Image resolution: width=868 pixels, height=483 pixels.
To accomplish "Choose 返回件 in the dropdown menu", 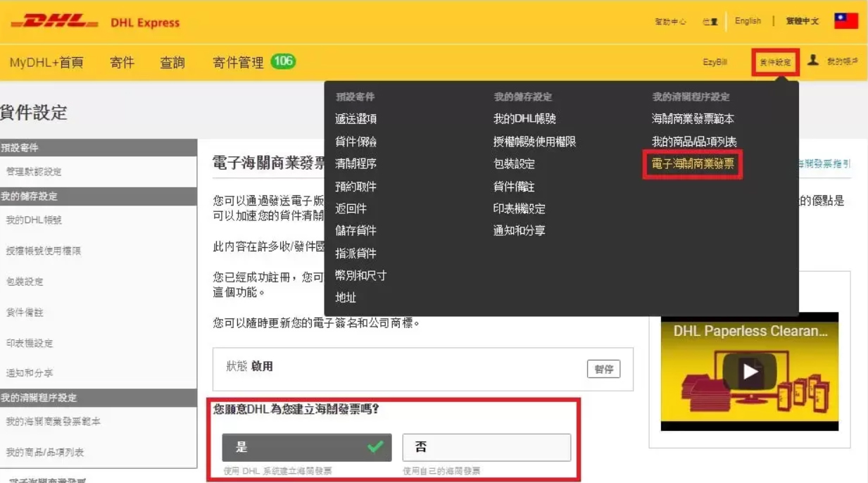I will pyautogui.click(x=351, y=208).
